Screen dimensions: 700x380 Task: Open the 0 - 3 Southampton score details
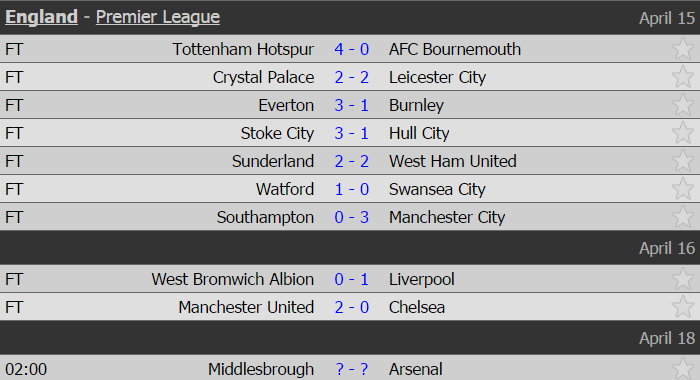(352, 217)
